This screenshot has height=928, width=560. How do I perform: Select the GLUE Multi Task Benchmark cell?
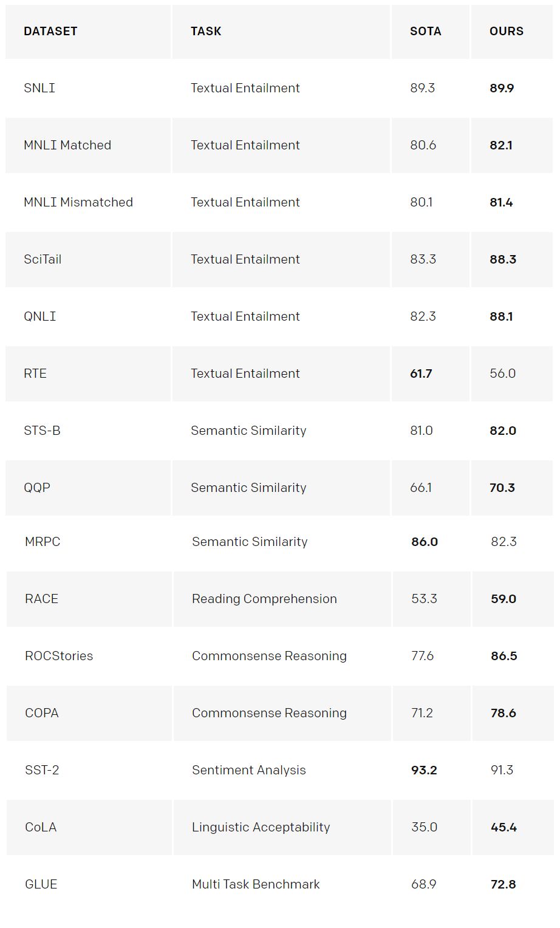pos(256,884)
